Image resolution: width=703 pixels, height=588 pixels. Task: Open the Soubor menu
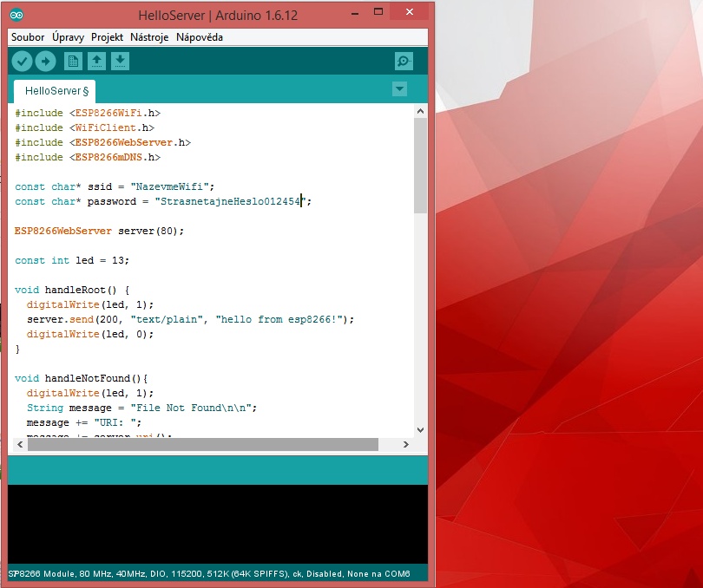(28, 37)
